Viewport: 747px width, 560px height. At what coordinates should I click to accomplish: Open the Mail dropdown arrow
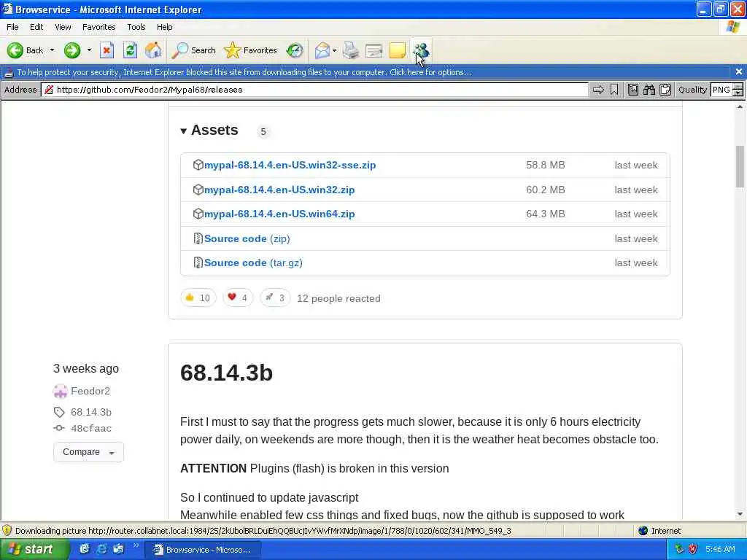(334, 50)
